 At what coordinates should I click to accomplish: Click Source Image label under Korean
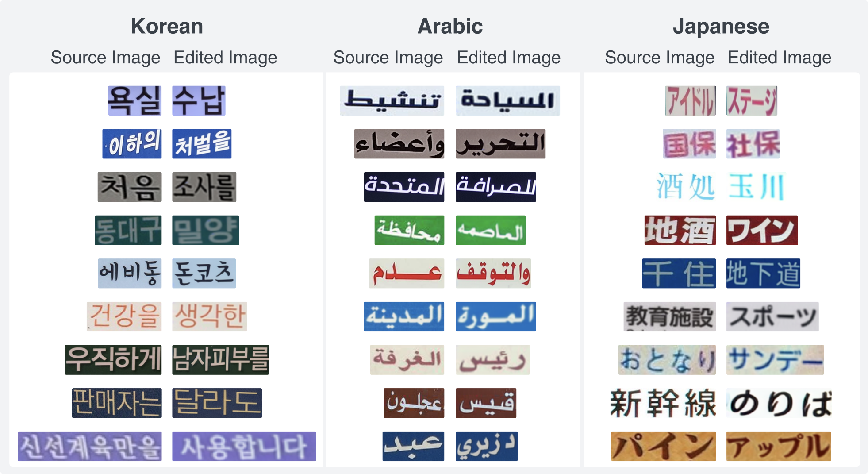(x=105, y=58)
